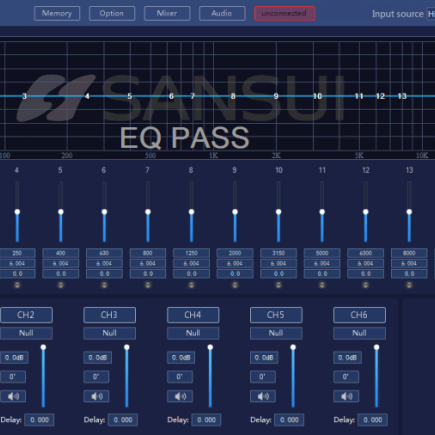The width and height of the screenshot is (435, 435).
Task: Toggle the round bypass dot under band 13
Action: (409, 285)
